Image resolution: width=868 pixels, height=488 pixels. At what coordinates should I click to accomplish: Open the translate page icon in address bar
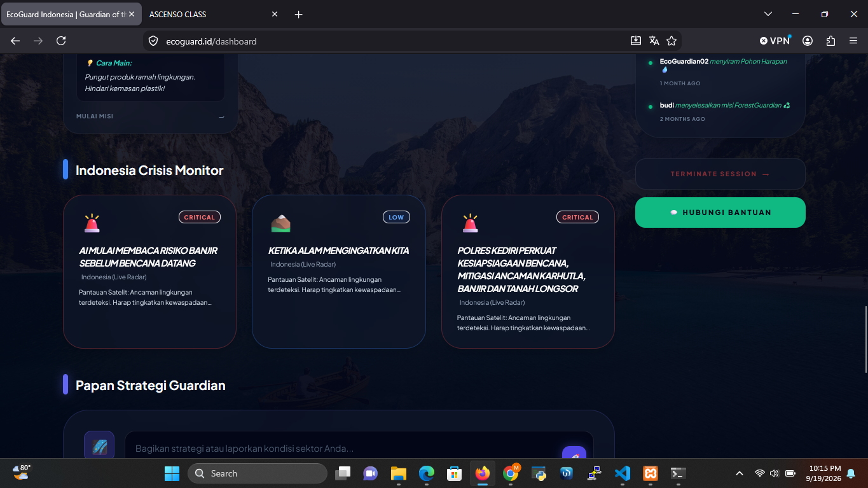[x=654, y=41]
